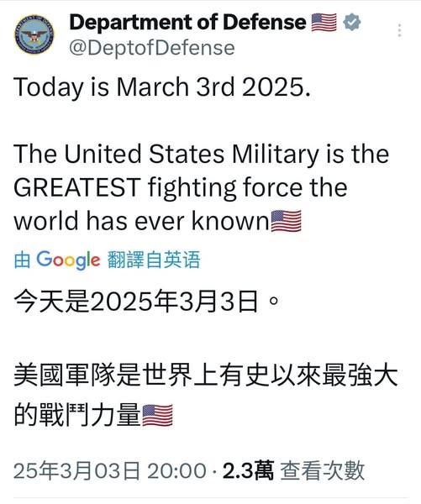Screen dimensions: 421x504
Task: Select the text "world has ever known"
Action: (141, 221)
